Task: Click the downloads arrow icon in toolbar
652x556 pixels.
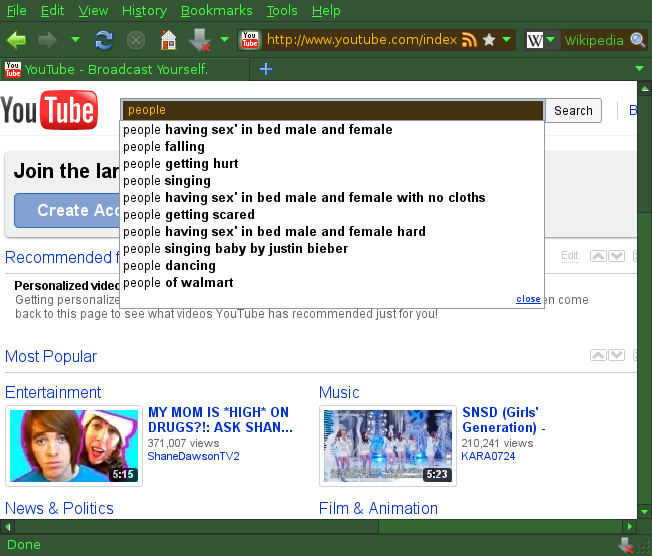Action: click(x=198, y=40)
